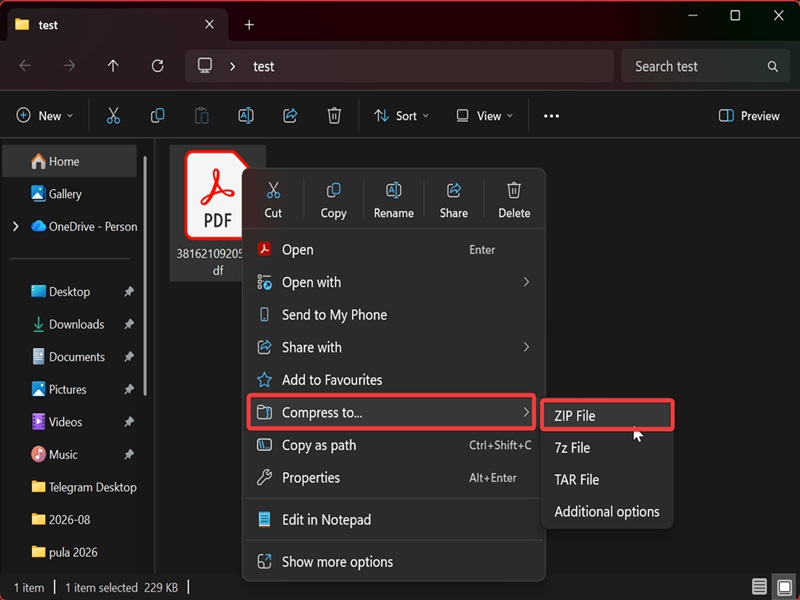Expand the OneDrive - Personal tree node

[16, 226]
